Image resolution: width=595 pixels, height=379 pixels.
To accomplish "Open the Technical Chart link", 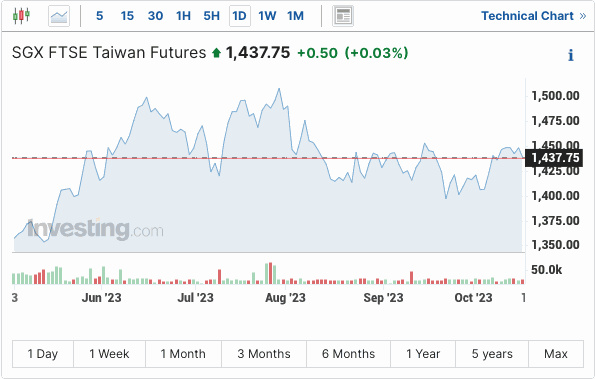I will [x=534, y=16].
